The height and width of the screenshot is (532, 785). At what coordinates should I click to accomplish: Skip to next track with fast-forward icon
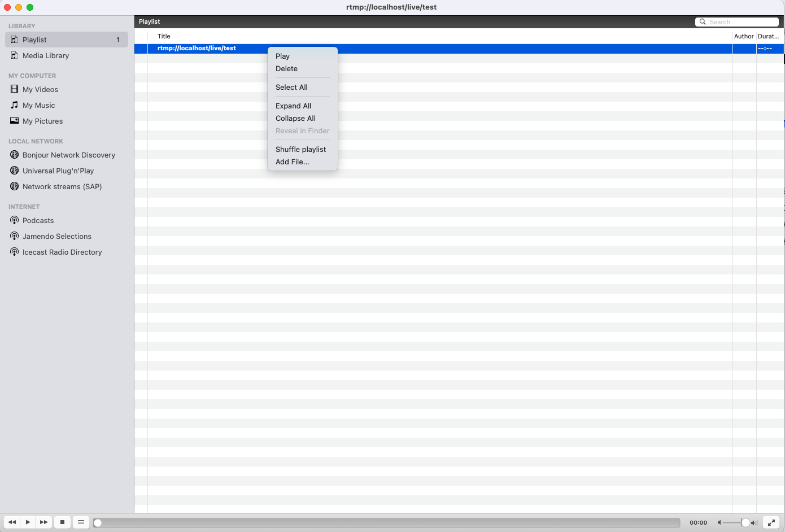43,522
